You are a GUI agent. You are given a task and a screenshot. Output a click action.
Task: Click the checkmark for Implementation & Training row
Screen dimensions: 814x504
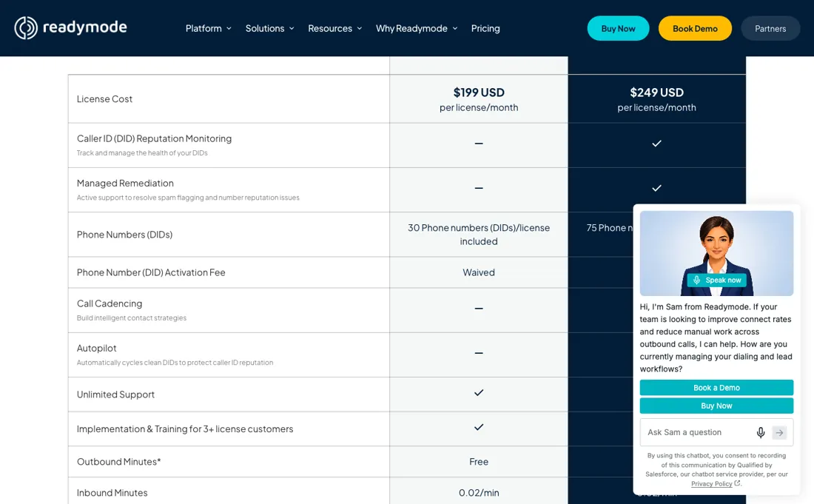pos(479,427)
